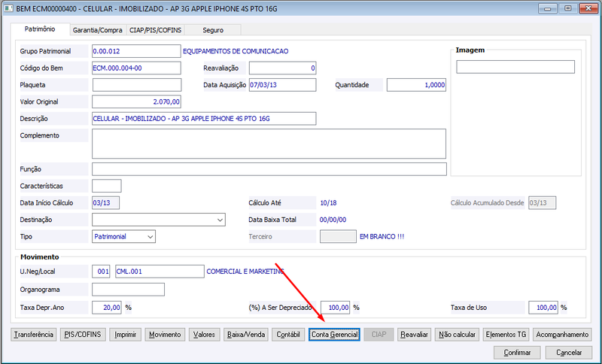Image resolution: width=602 pixels, height=364 pixels.
Task: Click the Data Início Cálculo field
Action: click(105, 203)
